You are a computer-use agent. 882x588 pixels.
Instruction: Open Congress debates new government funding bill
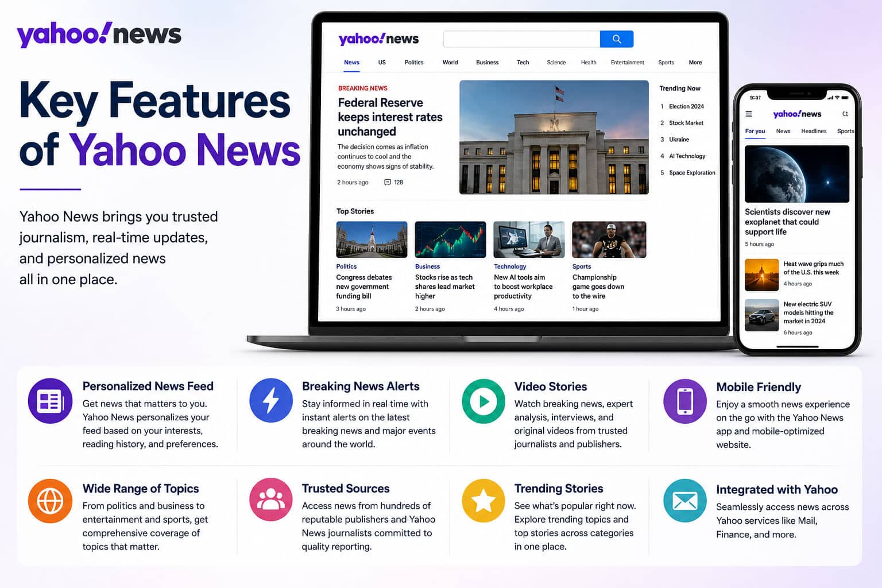coord(364,287)
